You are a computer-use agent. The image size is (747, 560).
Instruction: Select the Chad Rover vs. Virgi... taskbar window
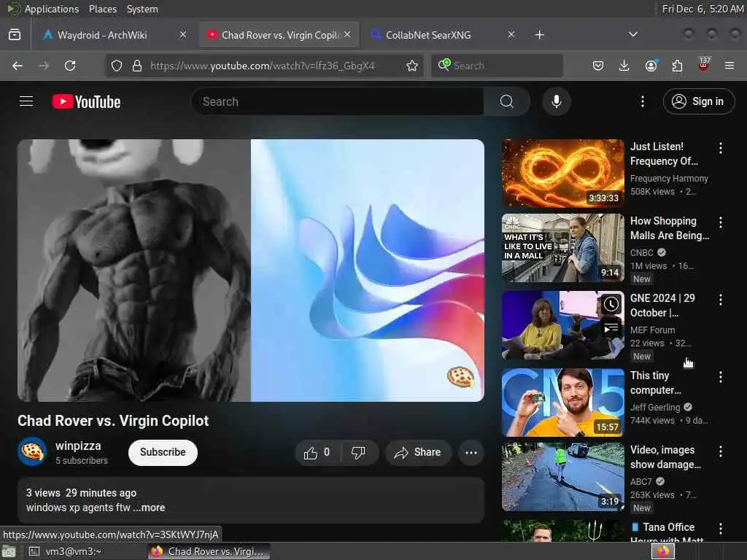(x=209, y=551)
